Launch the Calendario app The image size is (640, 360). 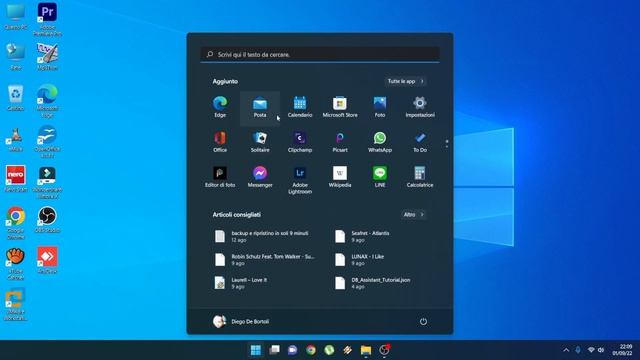tap(300, 107)
